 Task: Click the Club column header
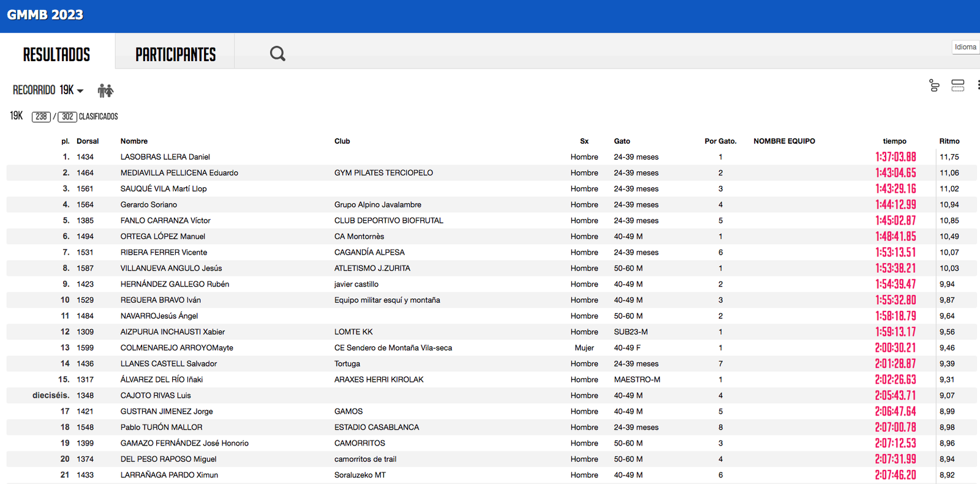342,141
